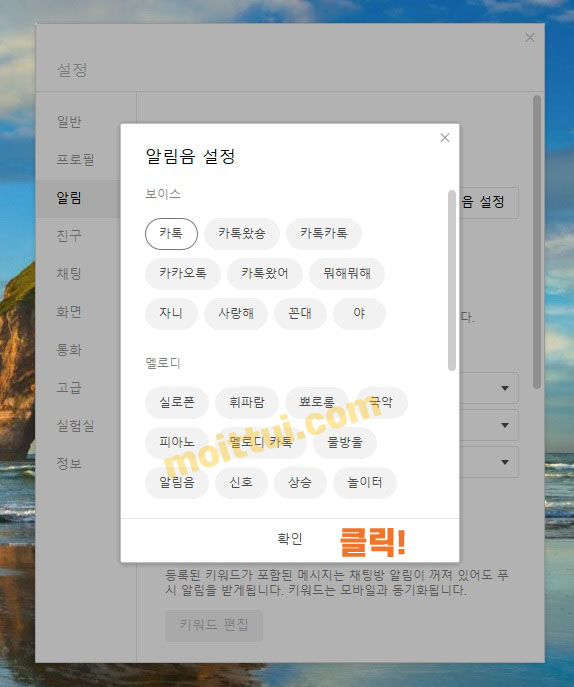Expand the third dropdown in settings
The width and height of the screenshot is (574, 687).
489,462
